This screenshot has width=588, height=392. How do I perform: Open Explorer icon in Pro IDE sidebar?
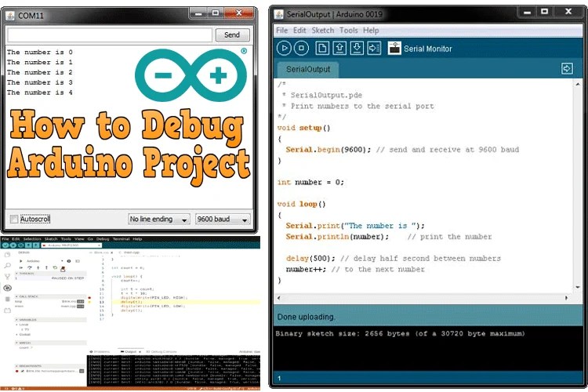tap(7, 254)
